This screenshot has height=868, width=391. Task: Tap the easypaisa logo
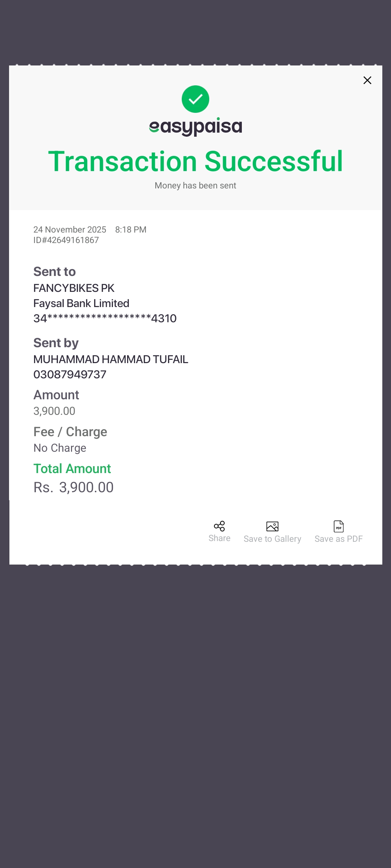195,127
